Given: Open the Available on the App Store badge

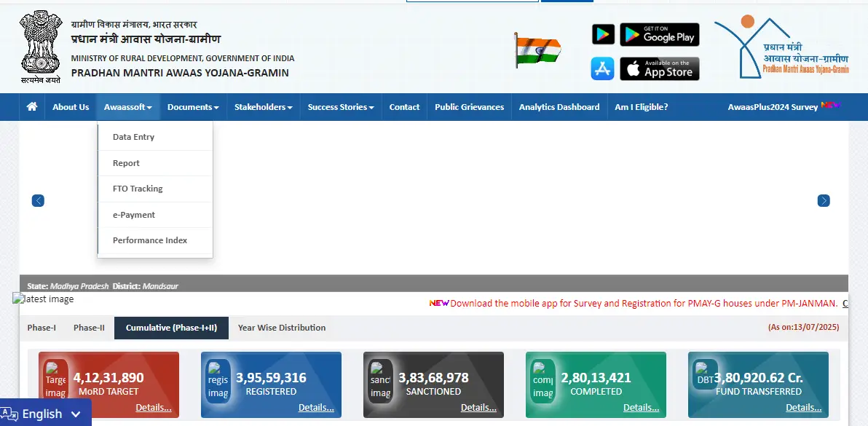Looking at the screenshot, I should click(659, 68).
